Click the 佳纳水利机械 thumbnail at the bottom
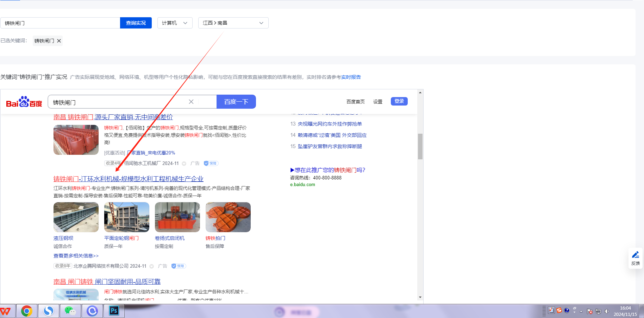Image resolution: width=644 pixels, height=318 pixels. tap(76, 295)
